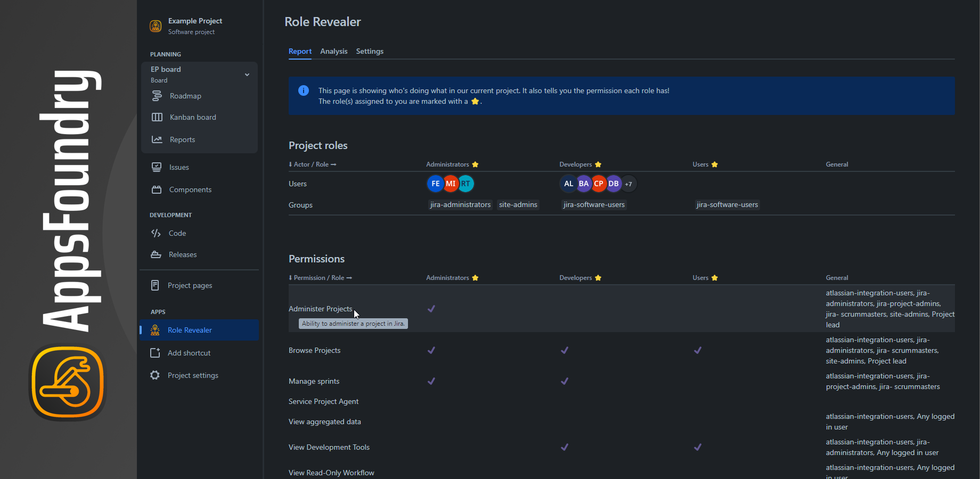Click the DB developer avatar
The width and height of the screenshot is (980, 479).
(614, 184)
